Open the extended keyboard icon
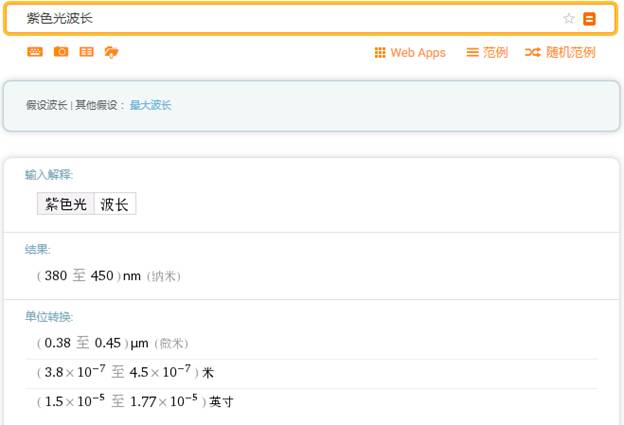624x425 pixels. 35,52
